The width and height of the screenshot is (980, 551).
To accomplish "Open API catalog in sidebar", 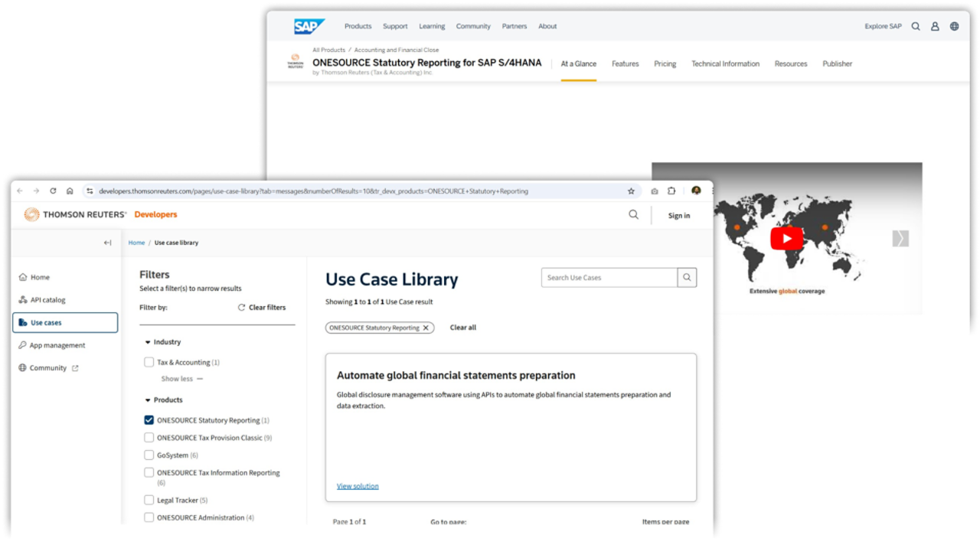I will [47, 300].
